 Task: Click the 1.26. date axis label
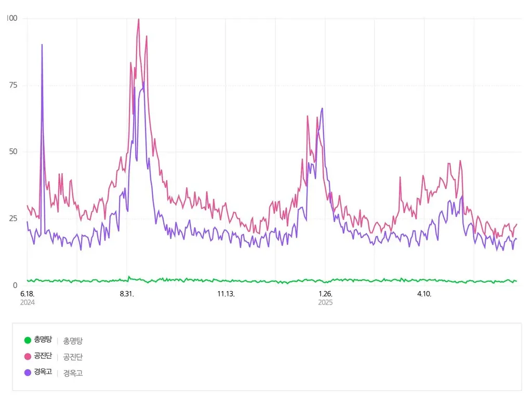pos(325,294)
